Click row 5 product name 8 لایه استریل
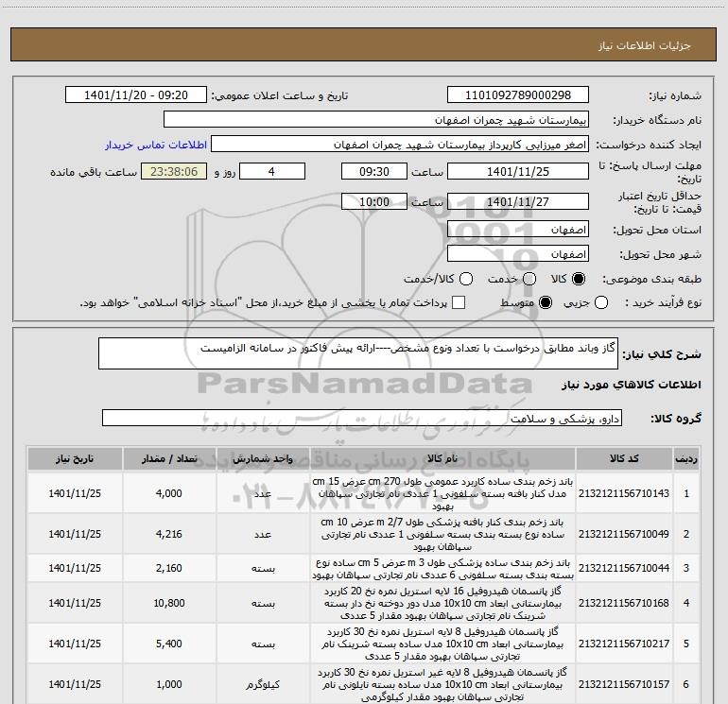This screenshot has height=704, width=728. 442,644
